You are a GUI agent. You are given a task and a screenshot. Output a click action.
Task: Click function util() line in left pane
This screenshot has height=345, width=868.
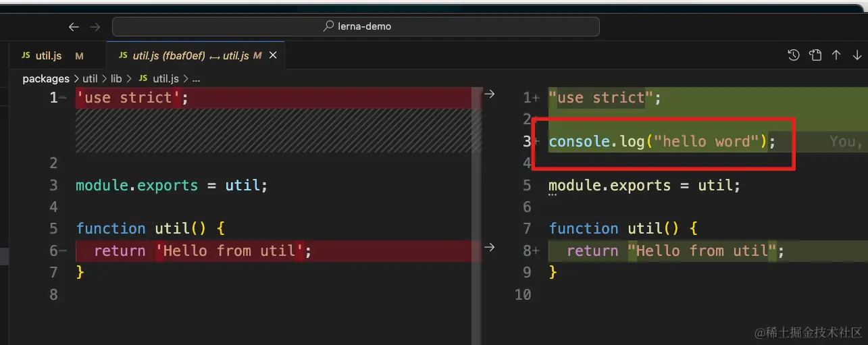150,229
